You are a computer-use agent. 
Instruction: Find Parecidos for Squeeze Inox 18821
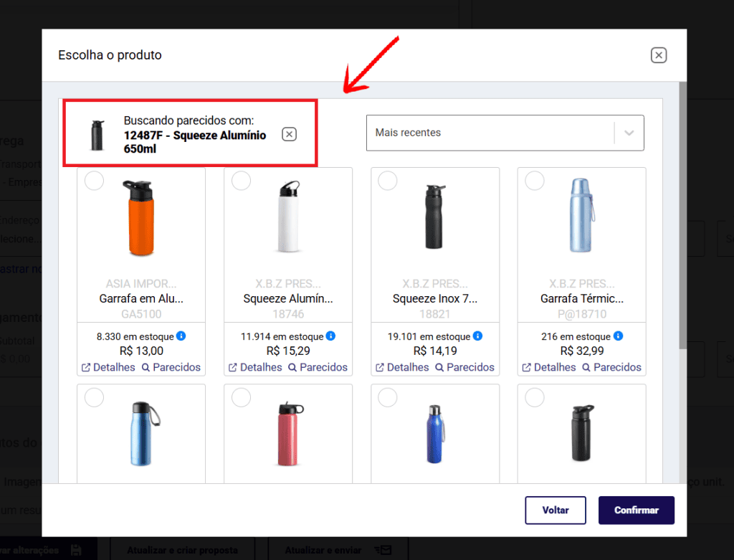coord(464,368)
